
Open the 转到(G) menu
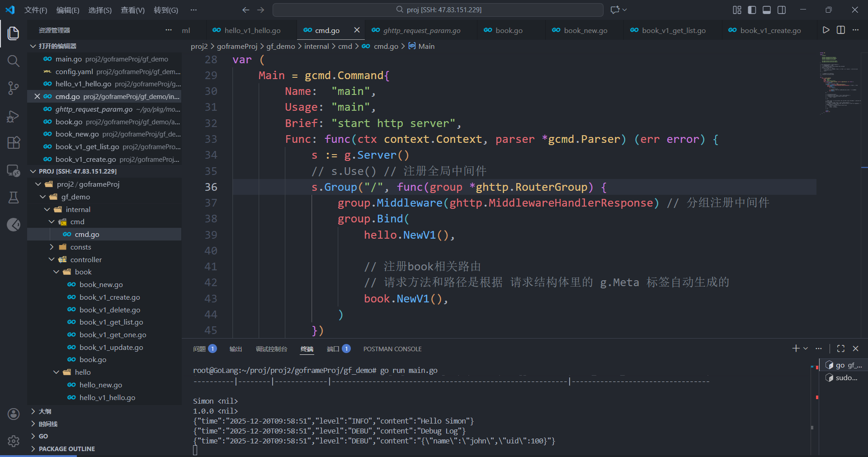166,10
